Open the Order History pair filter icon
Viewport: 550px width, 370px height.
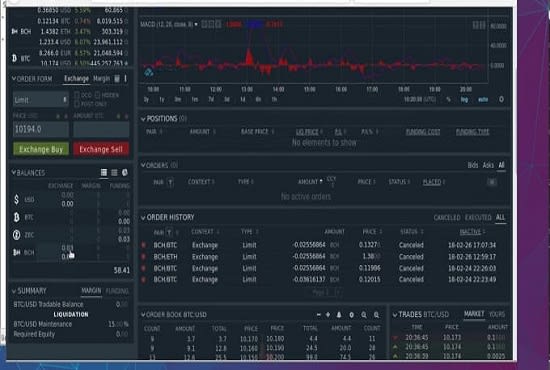169,232
